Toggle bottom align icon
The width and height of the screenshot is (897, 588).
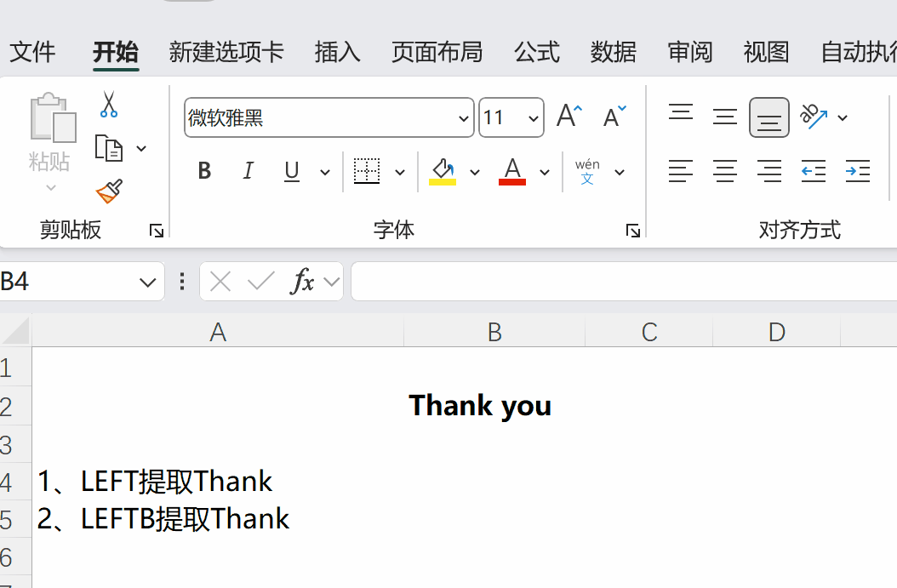[x=768, y=117]
